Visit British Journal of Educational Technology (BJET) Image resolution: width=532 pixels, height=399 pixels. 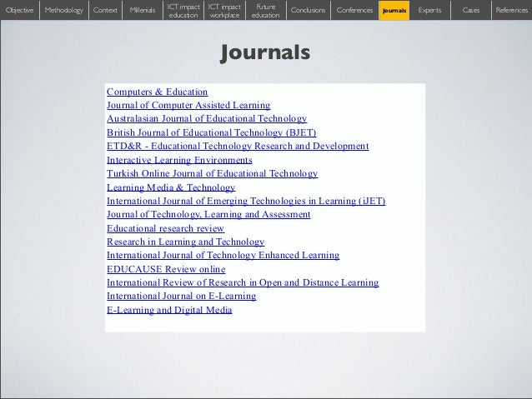(211, 132)
